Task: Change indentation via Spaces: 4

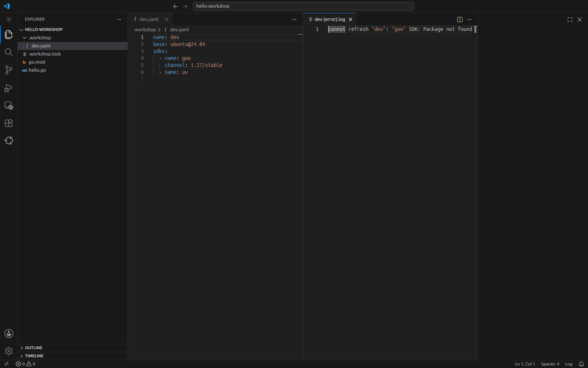Action: pyautogui.click(x=550, y=364)
